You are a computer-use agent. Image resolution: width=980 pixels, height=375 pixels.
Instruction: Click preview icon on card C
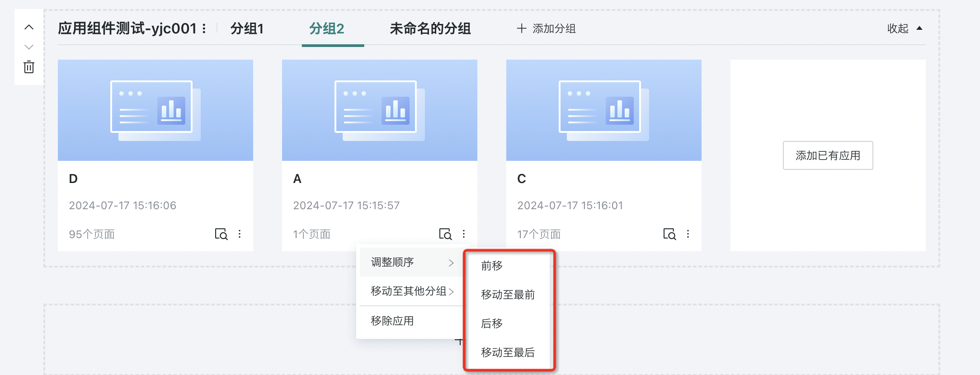pos(669,234)
